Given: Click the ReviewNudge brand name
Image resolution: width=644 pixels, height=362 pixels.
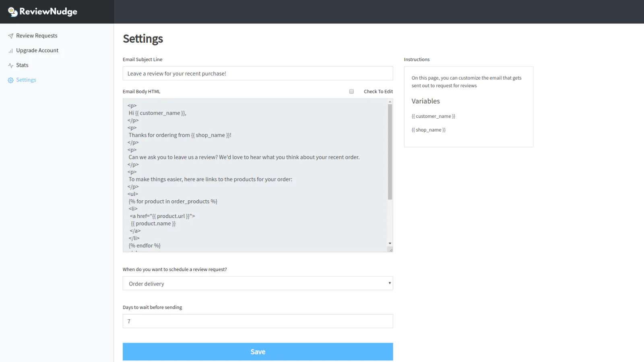Looking at the screenshot, I should pyautogui.click(x=48, y=12).
